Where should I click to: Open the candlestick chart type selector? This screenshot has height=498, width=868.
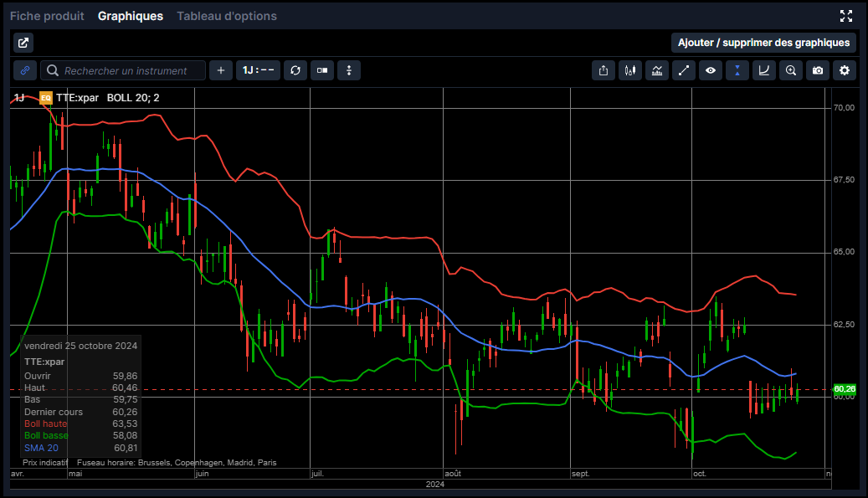point(630,70)
